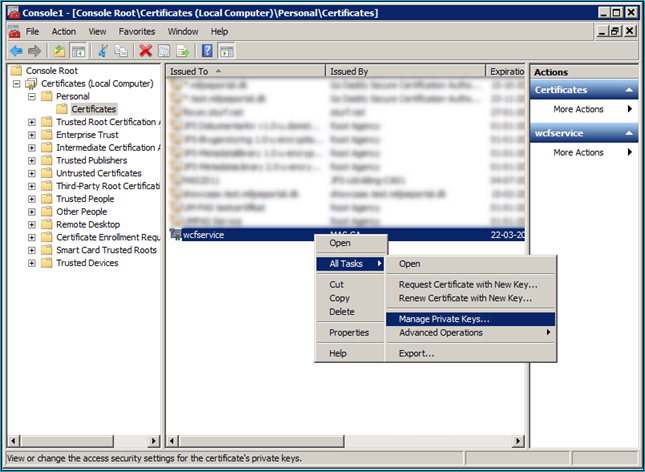The image size is (645, 472).
Task: Click the Back arrow toolbar icon
Action: [16, 51]
